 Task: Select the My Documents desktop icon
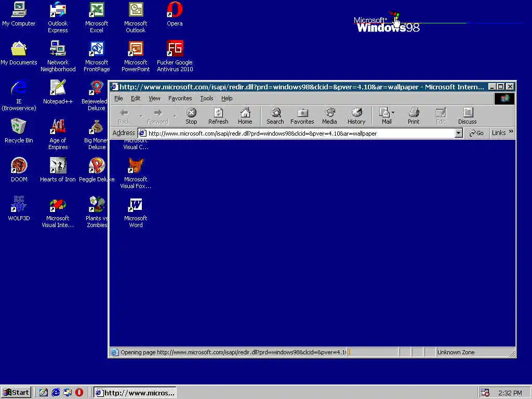pyautogui.click(x=19, y=53)
